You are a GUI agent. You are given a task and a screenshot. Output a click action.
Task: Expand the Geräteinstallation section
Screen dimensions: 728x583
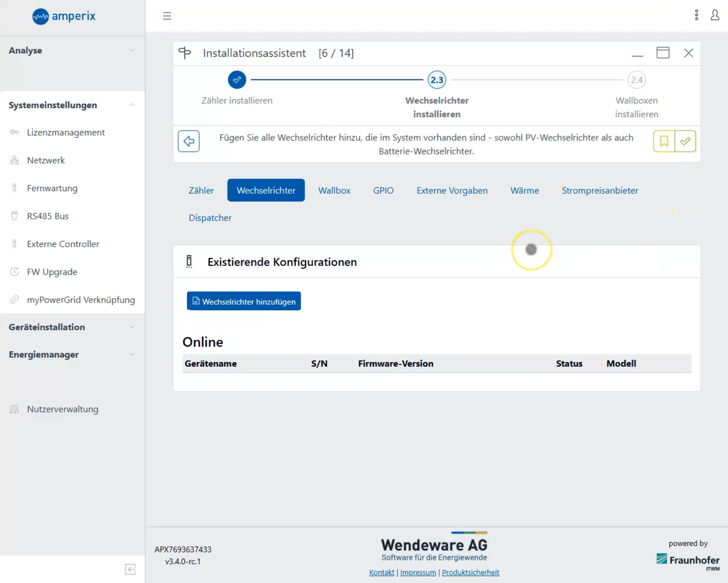tap(72, 327)
